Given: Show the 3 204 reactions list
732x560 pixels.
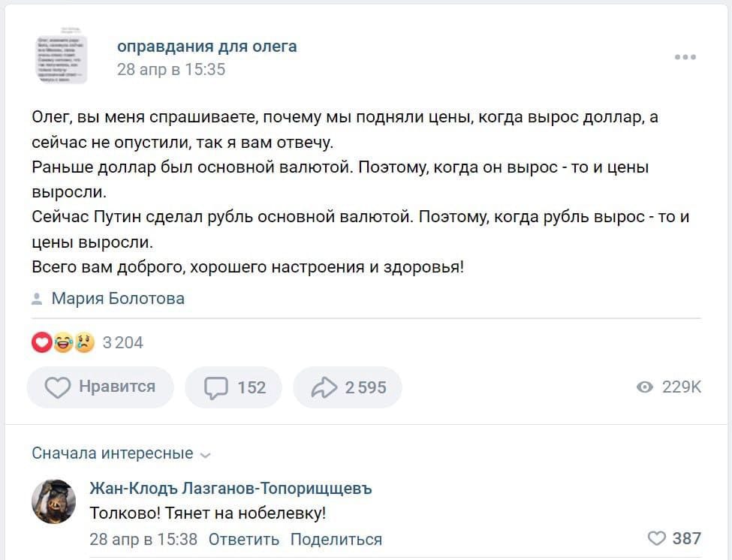Looking at the screenshot, I should pos(122,343).
